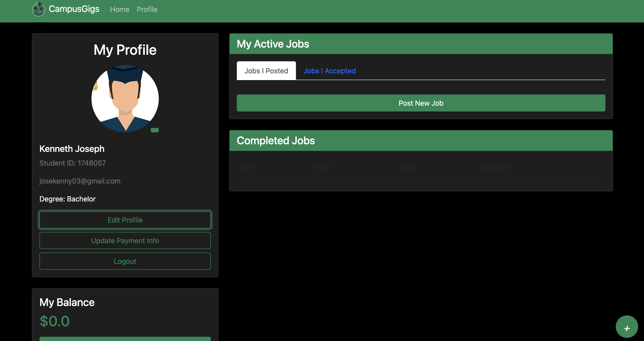Click the CampusGigs handshake logo icon

point(39,9)
